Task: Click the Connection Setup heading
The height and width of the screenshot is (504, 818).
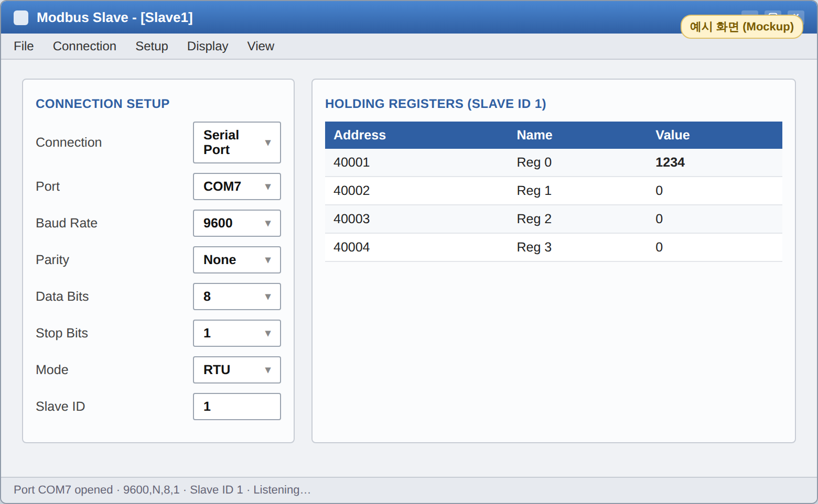Action: tap(102, 104)
